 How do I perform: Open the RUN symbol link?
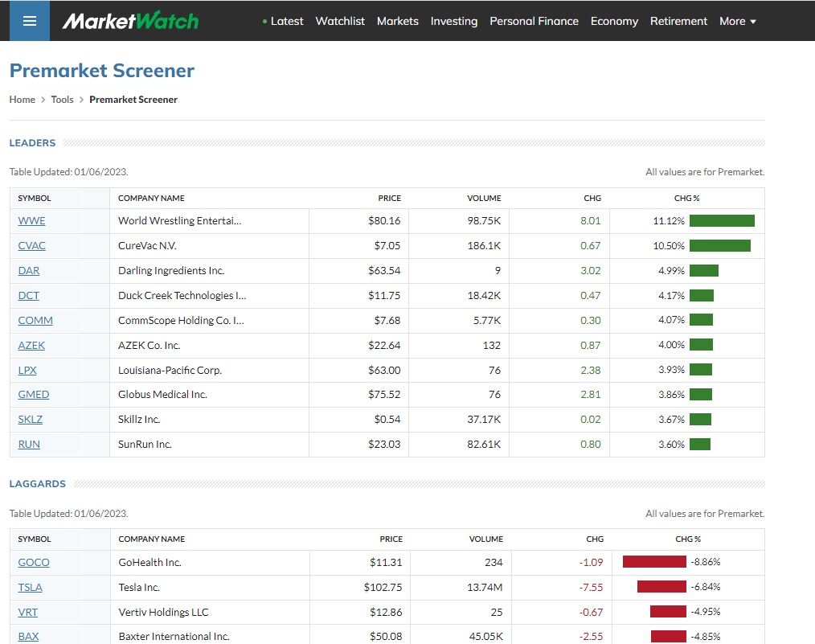tap(29, 445)
